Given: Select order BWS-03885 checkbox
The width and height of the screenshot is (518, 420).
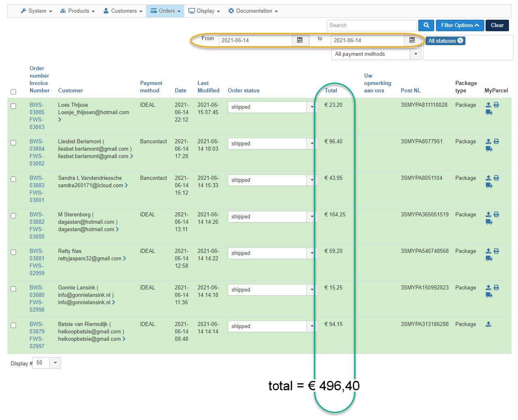Looking at the screenshot, I should click(x=13, y=106).
